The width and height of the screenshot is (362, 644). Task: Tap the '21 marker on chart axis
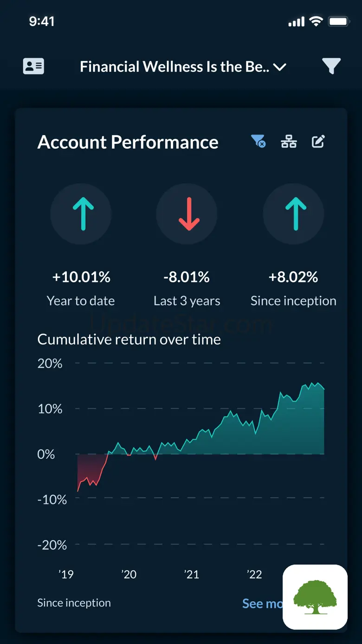point(191,574)
